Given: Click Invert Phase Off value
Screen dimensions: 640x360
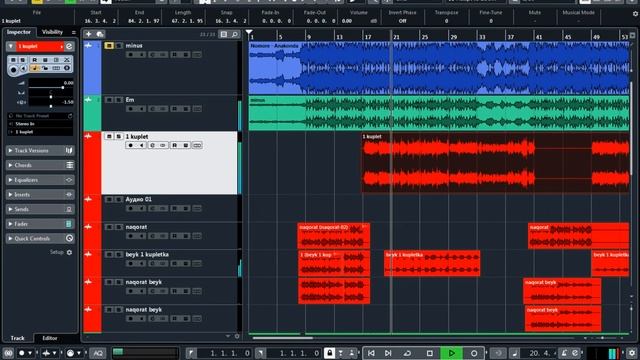Looking at the screenshot, I should [x=402, y=21].
